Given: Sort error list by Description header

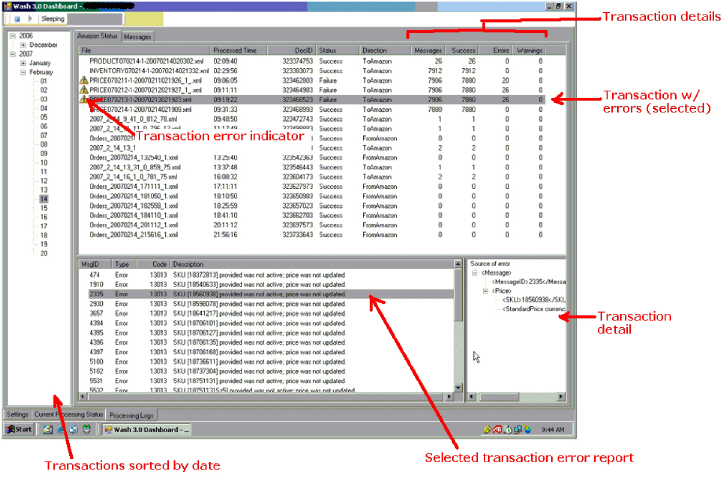Looking at the screenshot, I should pyautogui.click(x=312, y=264).
